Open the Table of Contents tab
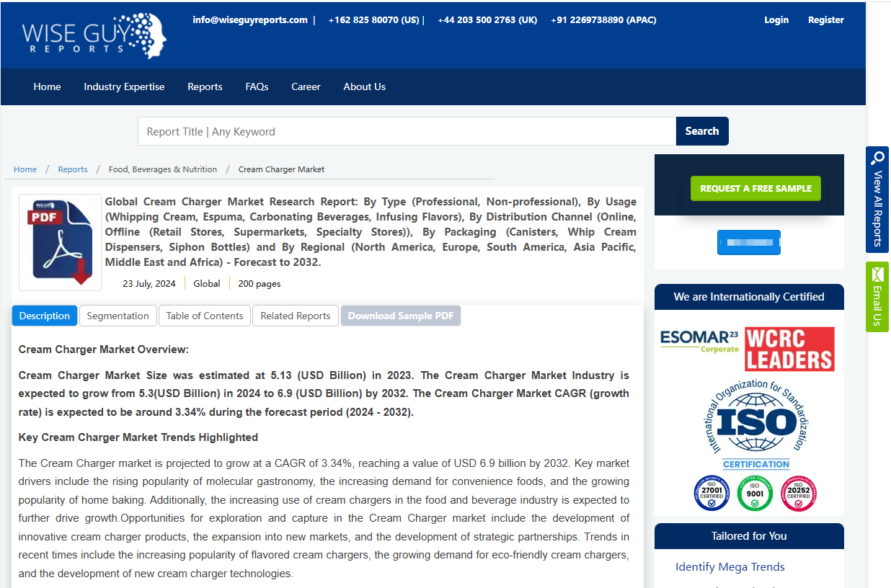 (x=204, y=315)
